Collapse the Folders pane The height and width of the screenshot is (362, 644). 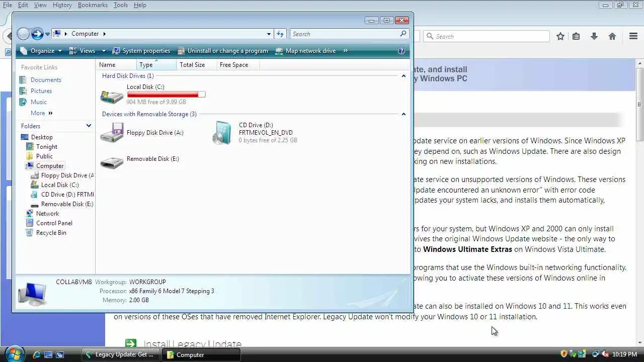(x=89, y=126)
